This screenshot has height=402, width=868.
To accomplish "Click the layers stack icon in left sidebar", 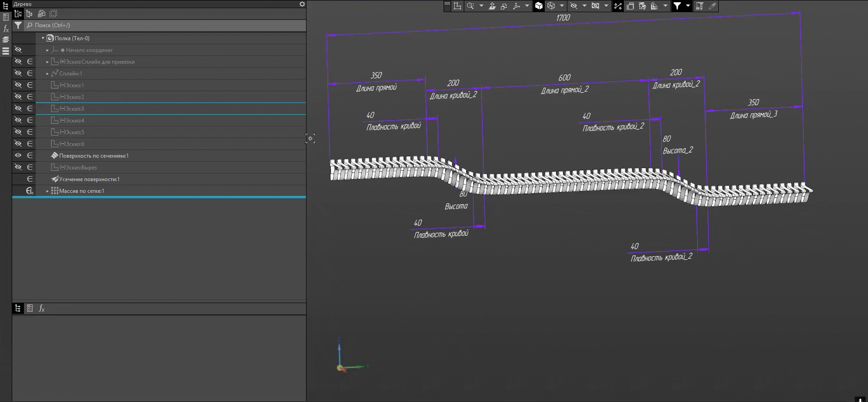I will click(x=6, y=40).
